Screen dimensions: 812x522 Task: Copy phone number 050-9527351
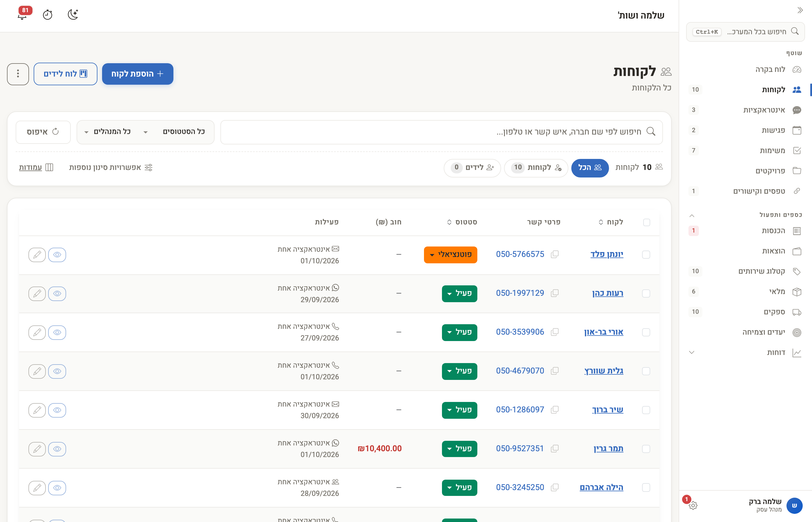[x=555, y=448]
